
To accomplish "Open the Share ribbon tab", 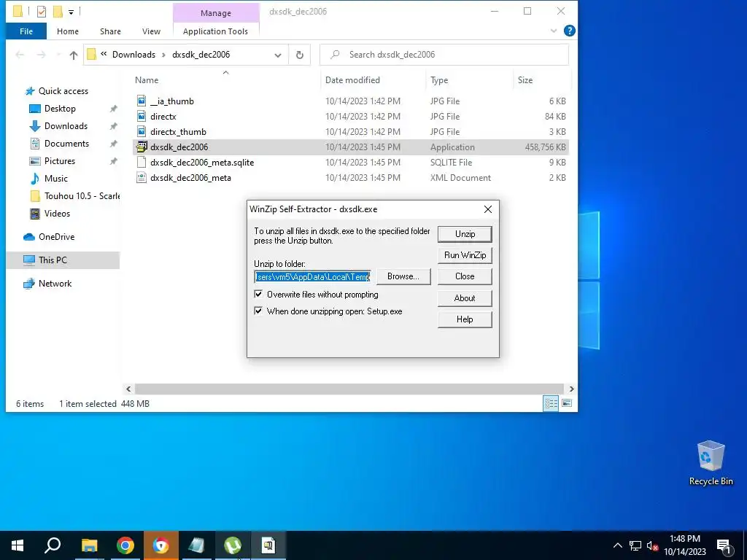I will click(x=110, y=31).
